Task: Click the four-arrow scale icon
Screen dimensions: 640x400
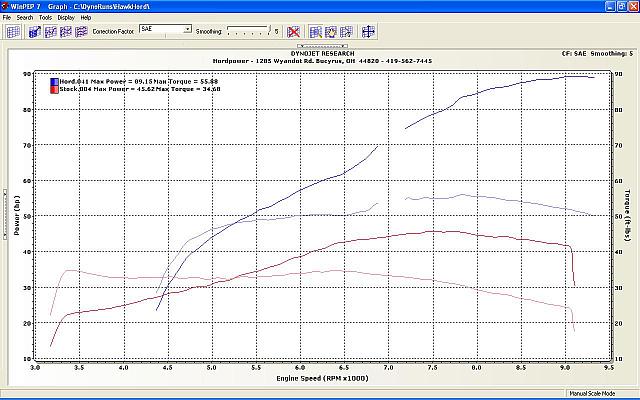Action: (368, 31)
